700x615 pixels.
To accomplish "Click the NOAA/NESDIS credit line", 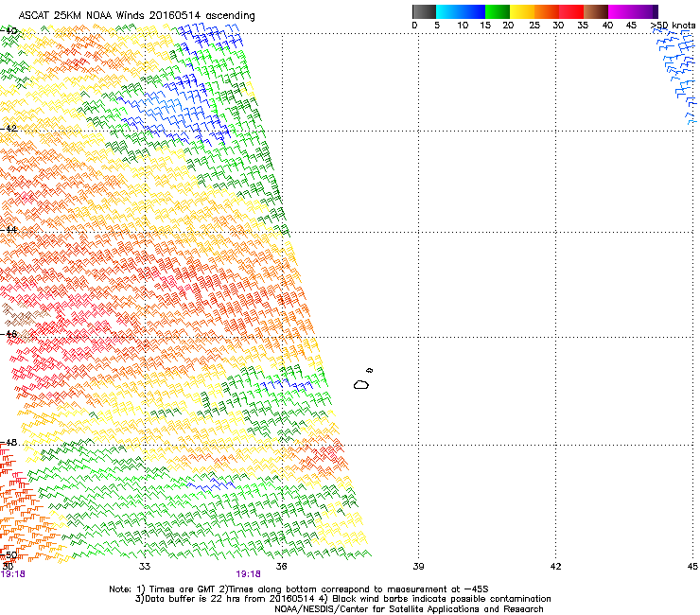I will coord(409,609).
